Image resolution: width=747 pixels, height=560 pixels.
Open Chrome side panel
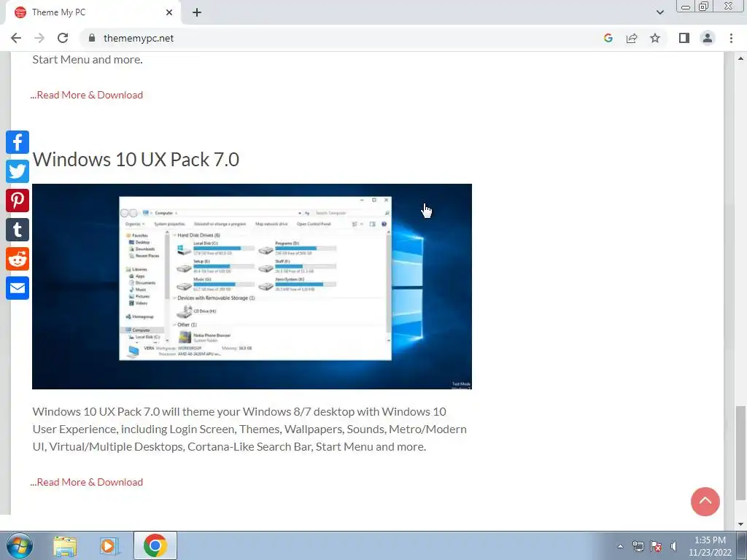684,38
